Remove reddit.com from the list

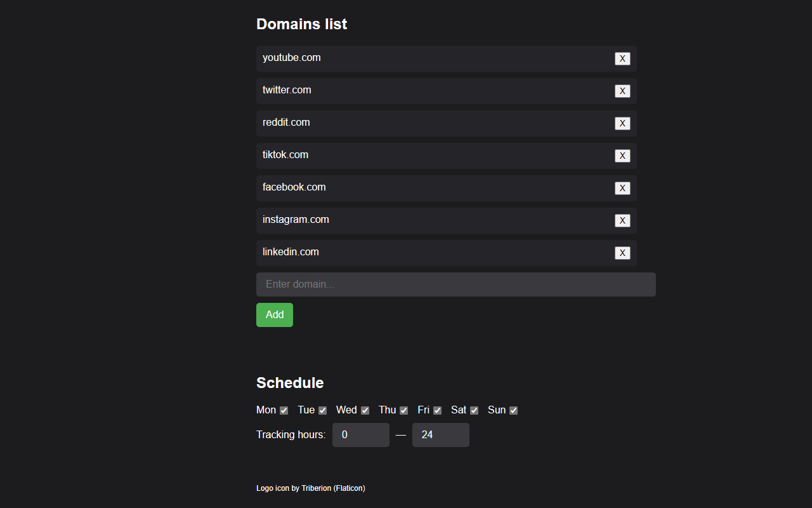[622, 124]
